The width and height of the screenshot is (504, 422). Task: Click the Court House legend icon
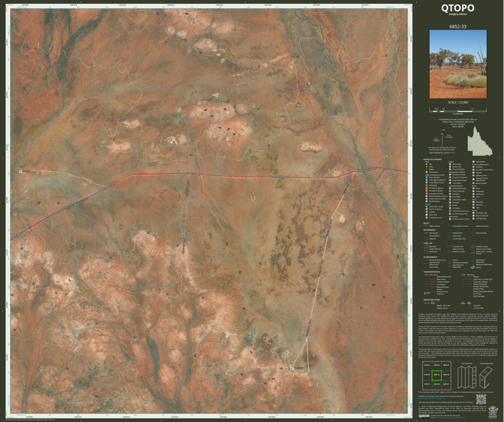pos(450,183)
